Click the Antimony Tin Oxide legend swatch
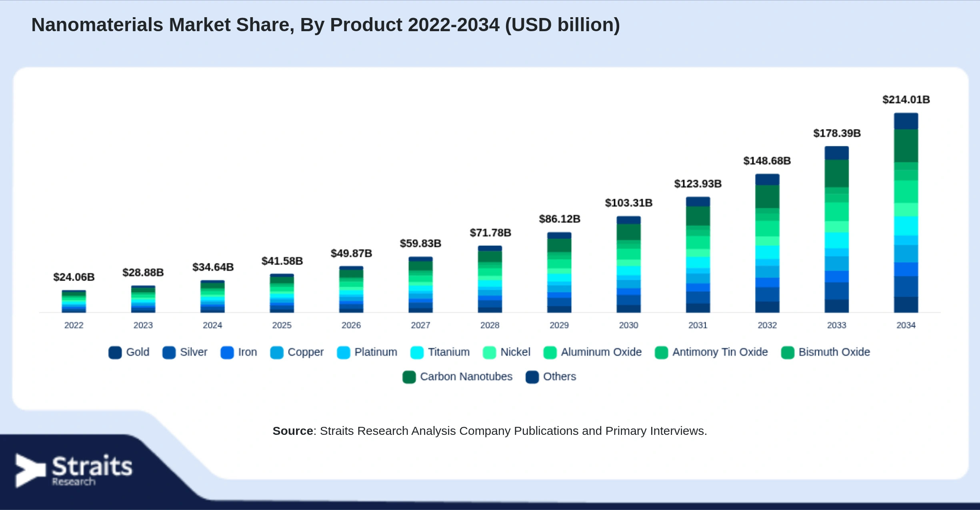Viewport: 980px width, 510px height. (662, 353)
